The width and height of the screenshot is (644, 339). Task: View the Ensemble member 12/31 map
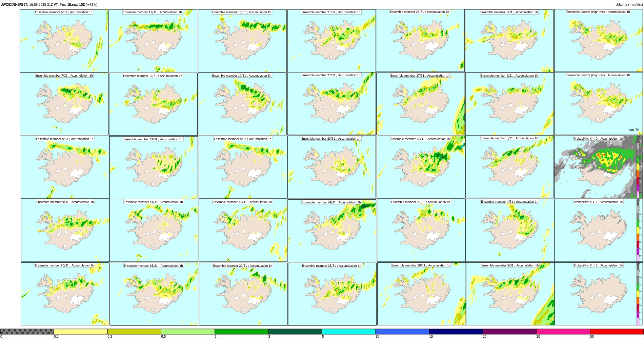tap(153, 104)
